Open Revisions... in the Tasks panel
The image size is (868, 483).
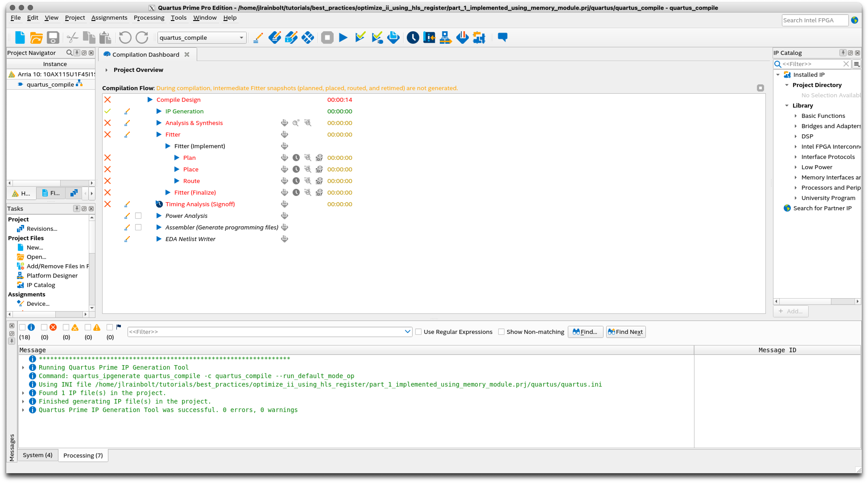42,229
